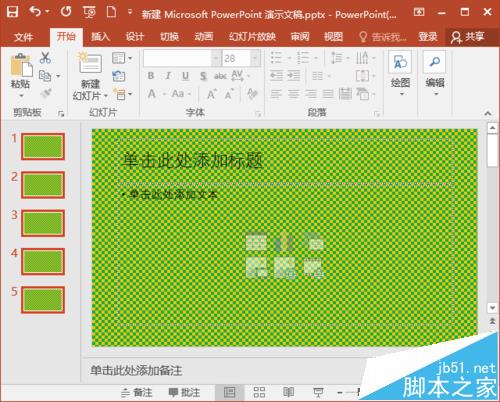Toggle Italic formatting
The width and height of the screenshot is (500, 402).
point(168,76)
